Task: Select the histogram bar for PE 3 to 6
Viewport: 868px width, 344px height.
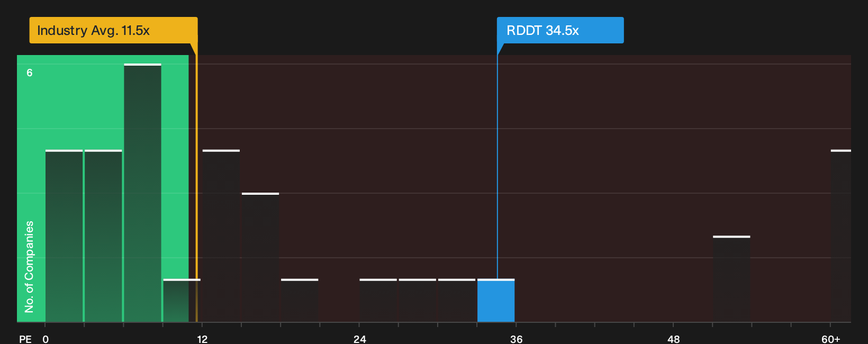Action: pos(103,236)
